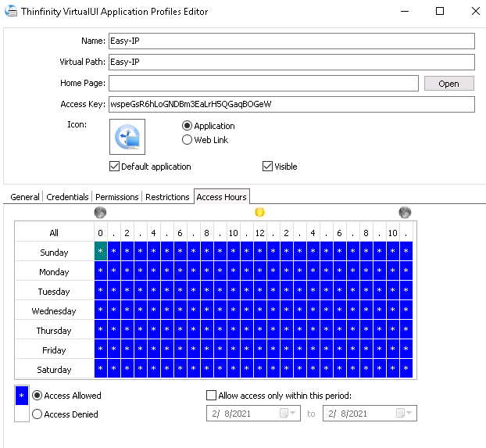
Task: Select the Access Allowed radio button
Action: point(38,396)
